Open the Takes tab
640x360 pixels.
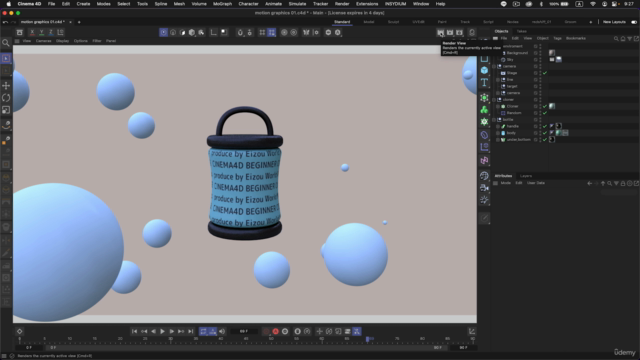(x=522, y=31)
